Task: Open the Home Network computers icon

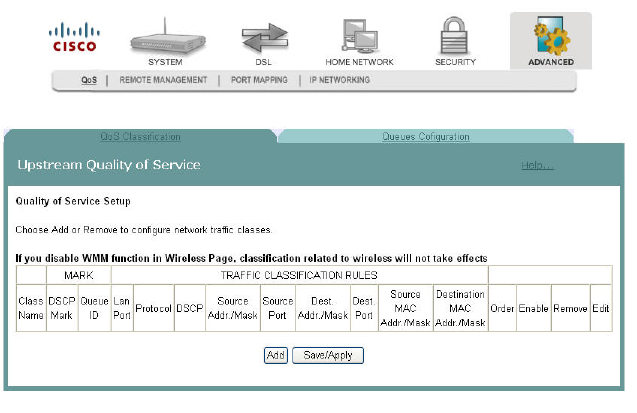Action: click(x=360, y=37)
